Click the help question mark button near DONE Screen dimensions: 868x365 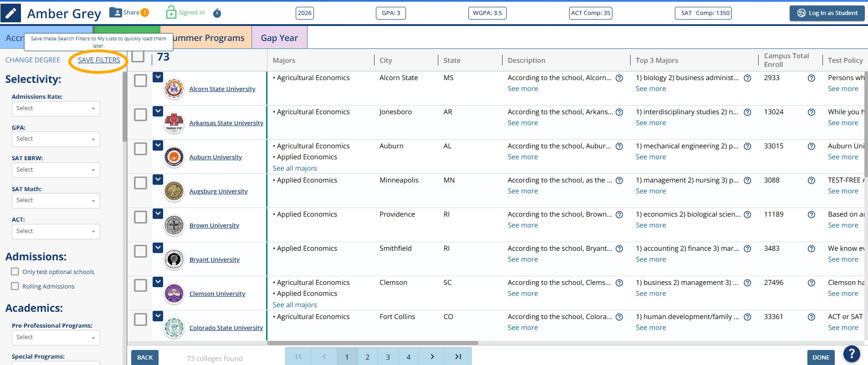click(x=852, y=354)
